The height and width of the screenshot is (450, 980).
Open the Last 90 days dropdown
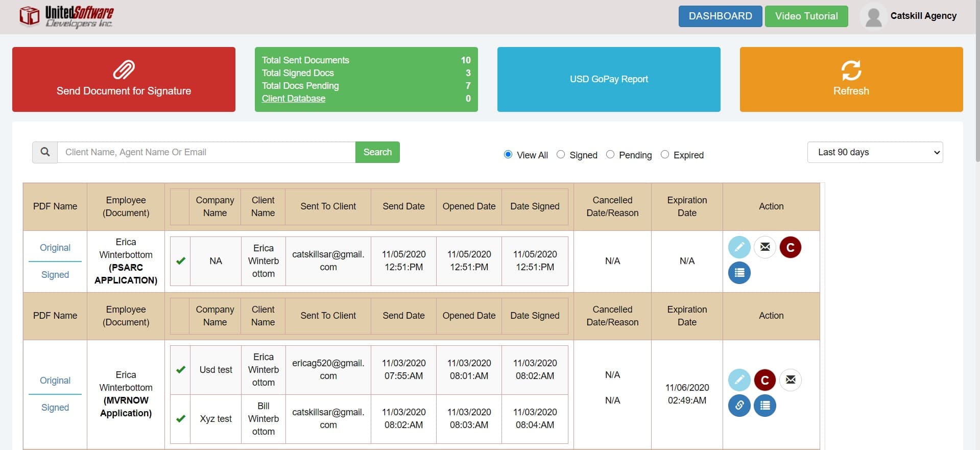pos(875,152)
